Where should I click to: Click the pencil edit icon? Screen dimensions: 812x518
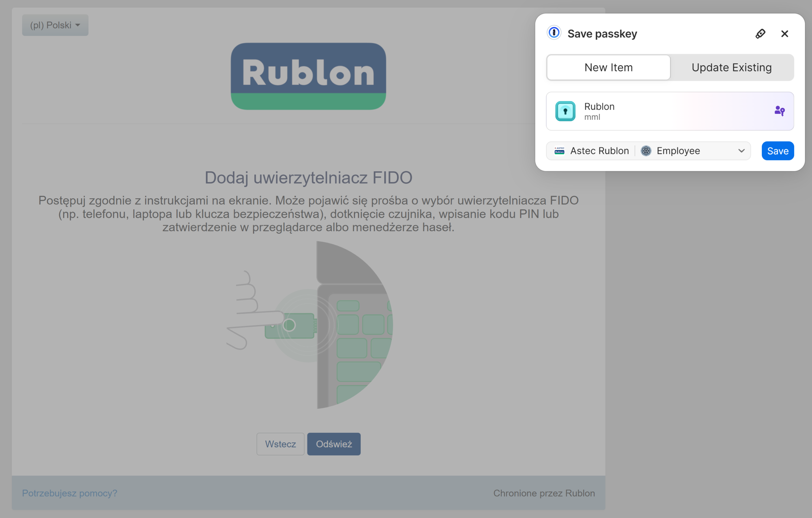click(760, 34)
